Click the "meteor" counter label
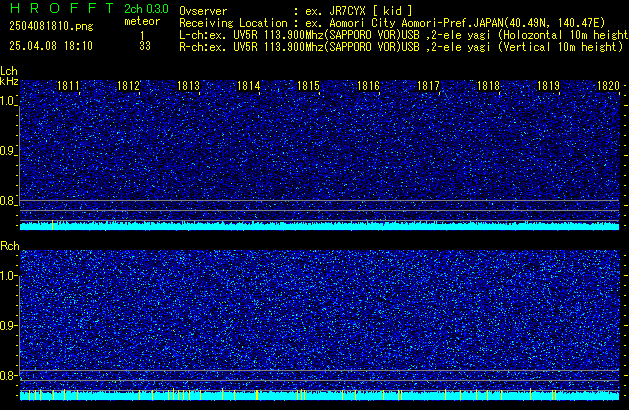Viewport: 629px width, 410px height. (142, 21)
